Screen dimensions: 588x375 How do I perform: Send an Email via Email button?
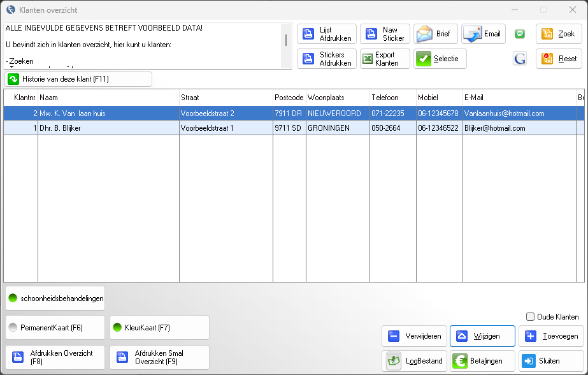point(484,34)
